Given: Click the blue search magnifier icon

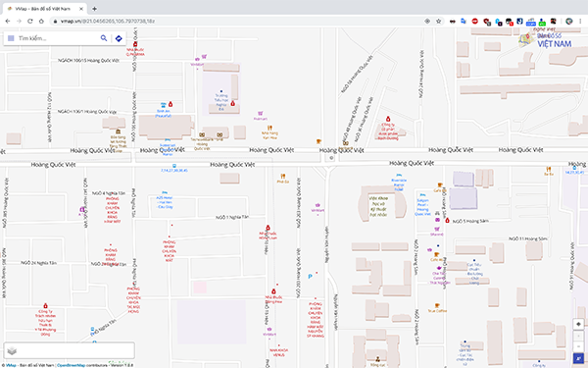Looking at the screenshot, I should click(104, 38).
